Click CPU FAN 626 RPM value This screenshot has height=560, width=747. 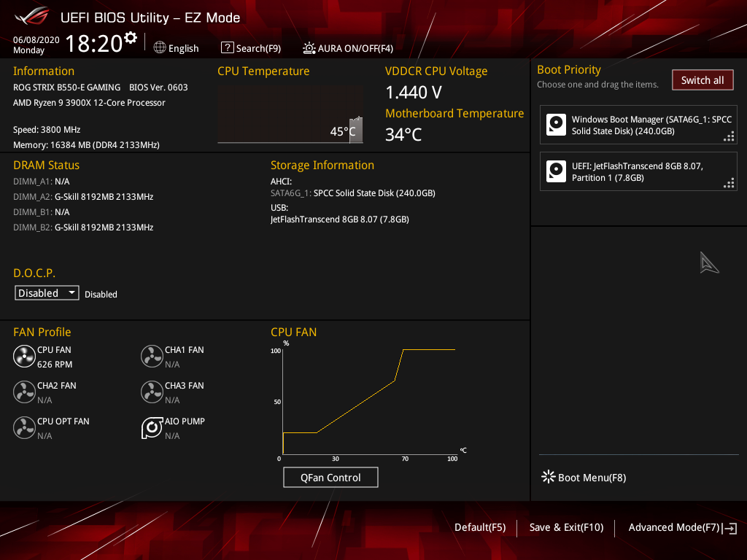point(55,365)
